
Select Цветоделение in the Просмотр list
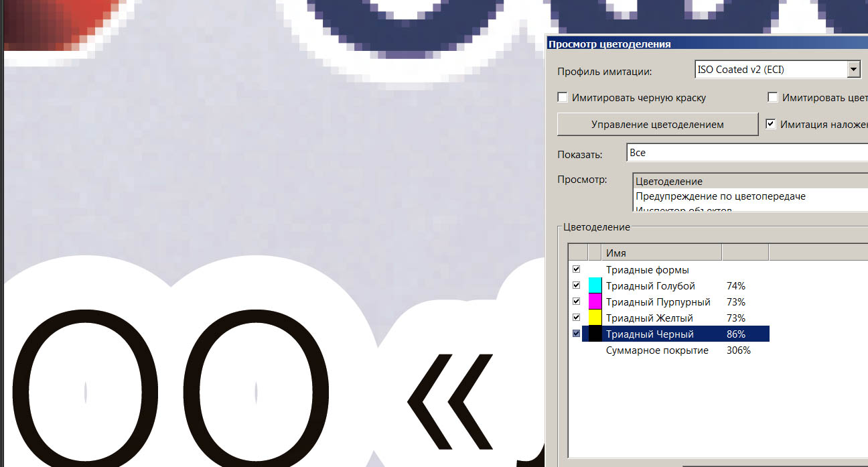751,182
